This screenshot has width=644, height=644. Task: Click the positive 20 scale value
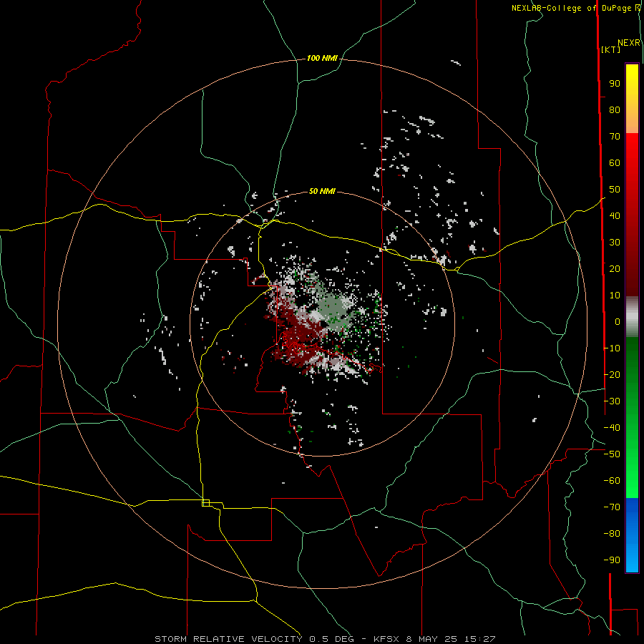615,269
